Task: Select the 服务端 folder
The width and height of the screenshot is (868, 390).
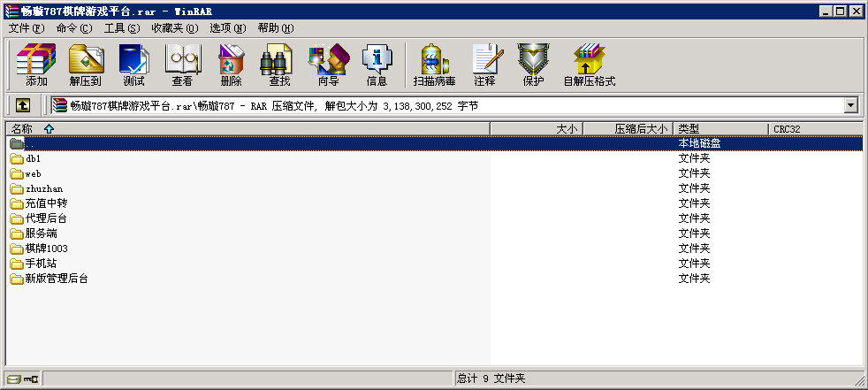Action: coord(41,233)
